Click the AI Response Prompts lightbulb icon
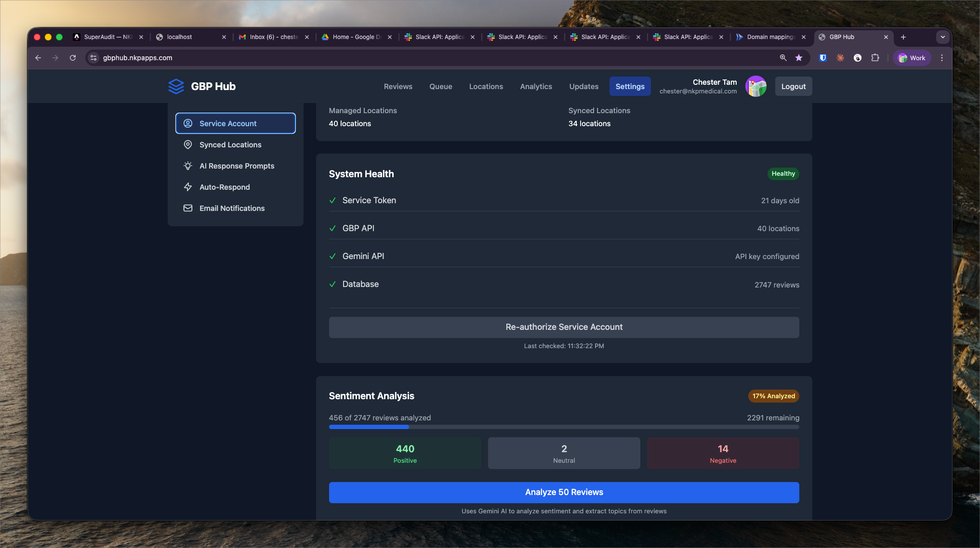 (188, 166)
